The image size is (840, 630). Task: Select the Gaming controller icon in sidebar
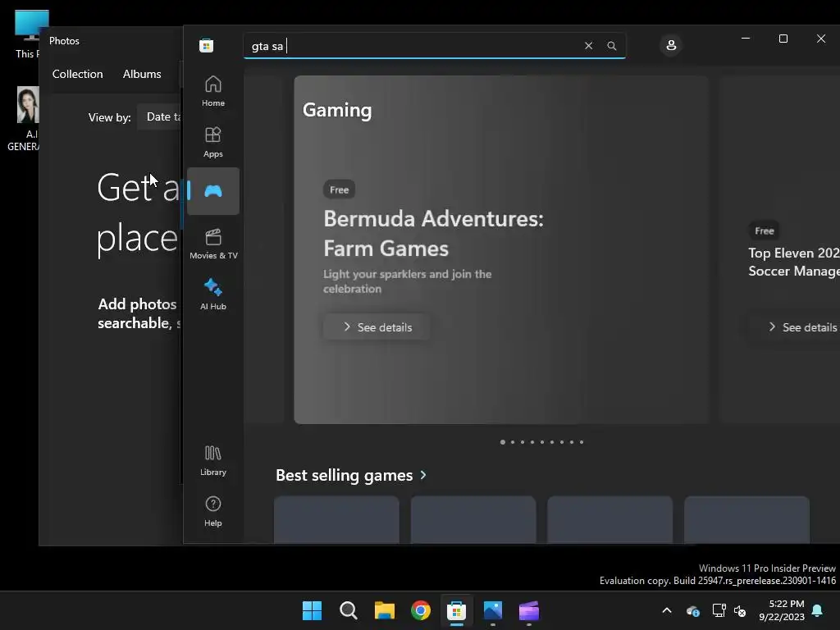213,191
